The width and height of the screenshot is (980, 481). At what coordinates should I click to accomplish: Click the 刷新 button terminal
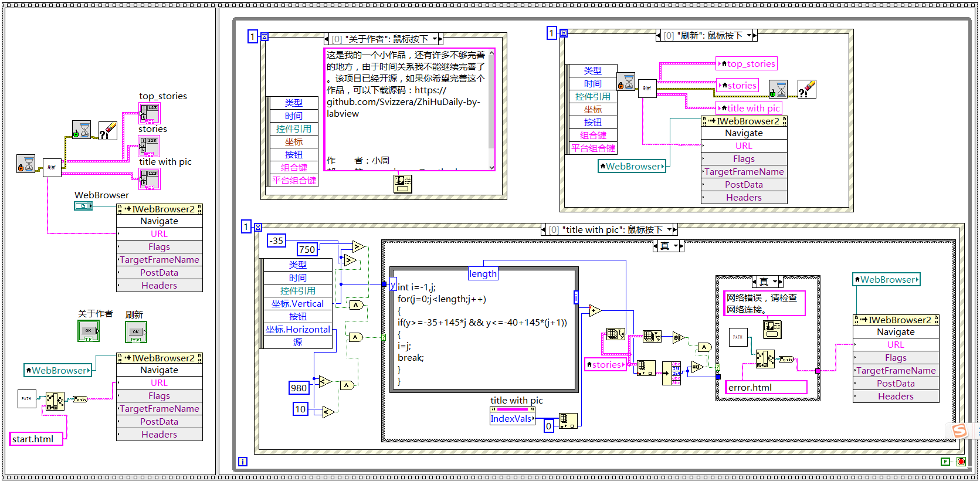point(136,332)
